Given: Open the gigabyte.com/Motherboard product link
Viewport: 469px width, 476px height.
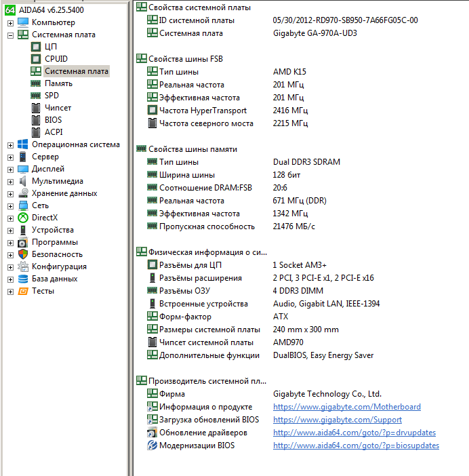Looking at the screenshot, I should (x=346, y=407).
